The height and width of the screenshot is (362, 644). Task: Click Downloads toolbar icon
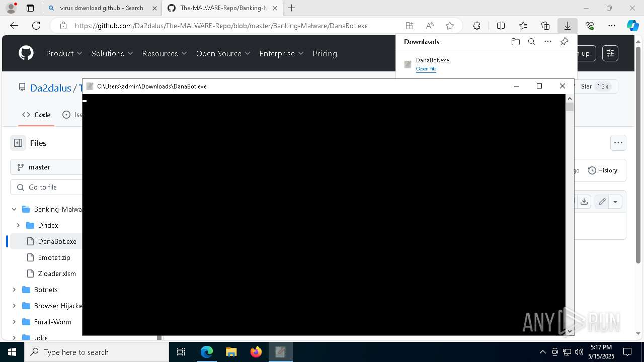[x=568, y=26]
